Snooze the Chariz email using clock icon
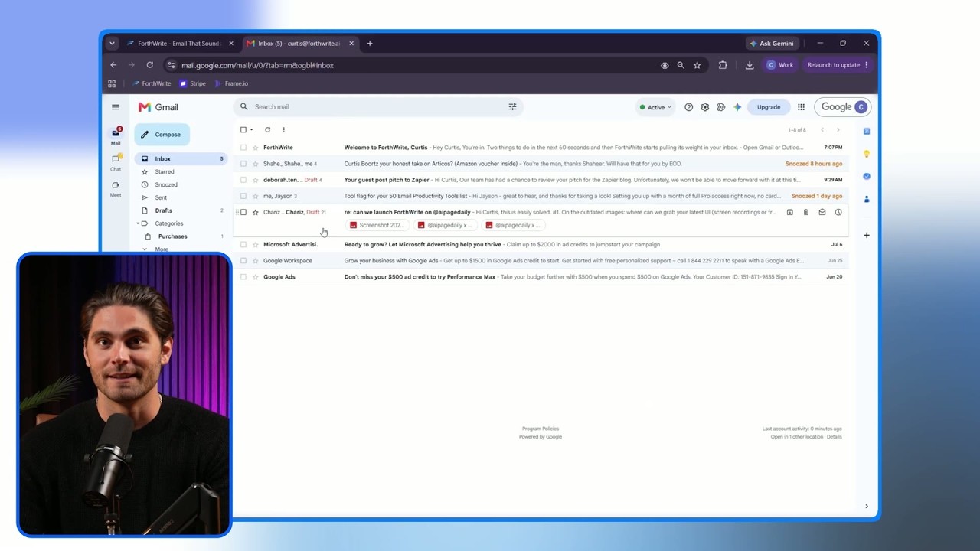Image resolution: width=980 pixels, height=551 pixels. tap(838, 212)
